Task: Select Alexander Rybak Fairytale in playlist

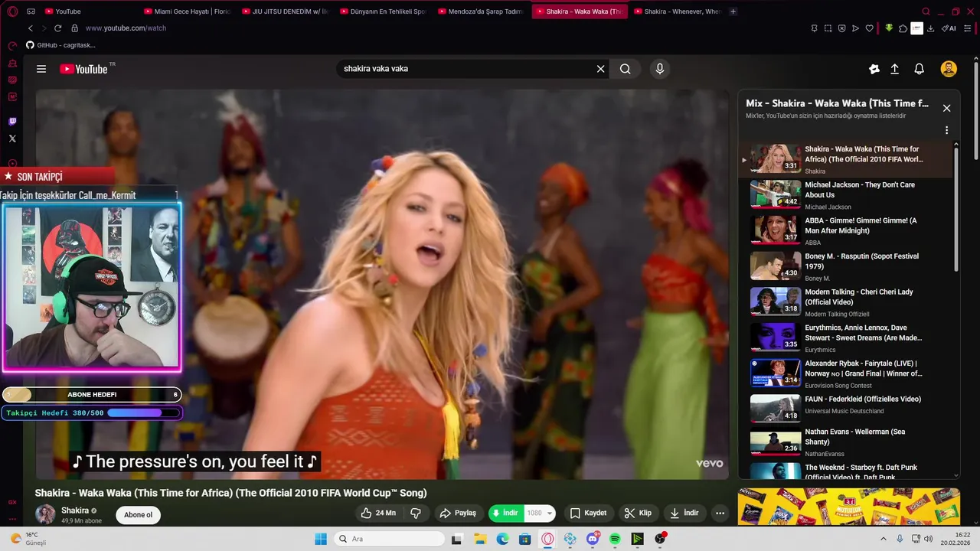Action: (x=845, y=374)
